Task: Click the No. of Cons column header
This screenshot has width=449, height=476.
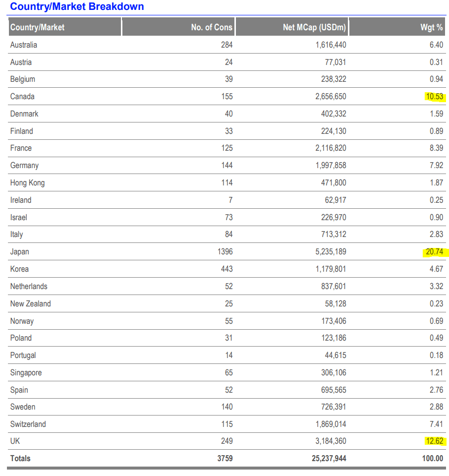Action: tap(212, 27)
